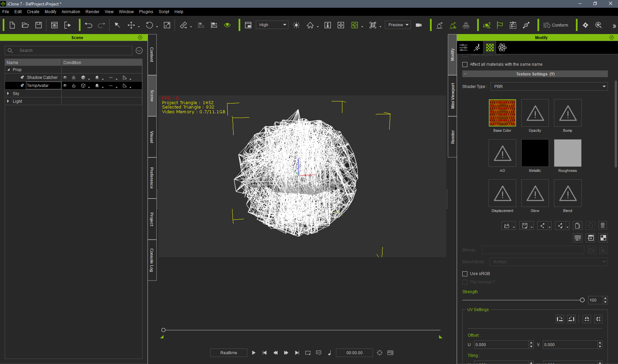
Task: Open the Shader Type PBR dropdown
Action: click(x=549, y=87)
